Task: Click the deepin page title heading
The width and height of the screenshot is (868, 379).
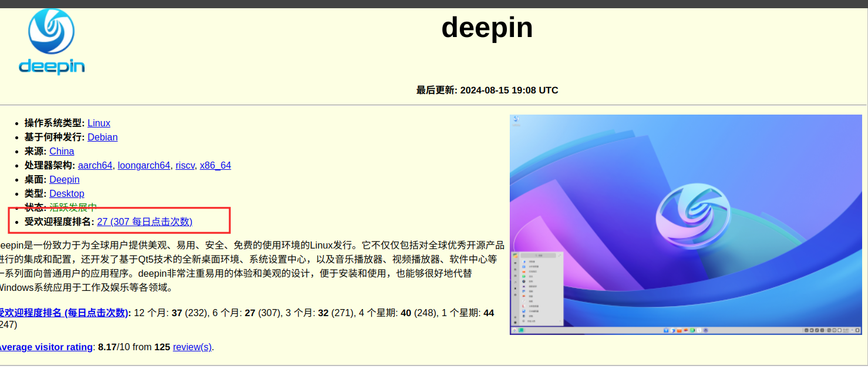Action: (487, 27)
